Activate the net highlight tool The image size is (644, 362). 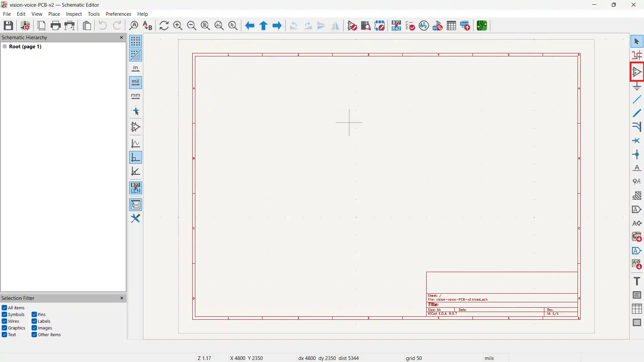click(637, 55)
